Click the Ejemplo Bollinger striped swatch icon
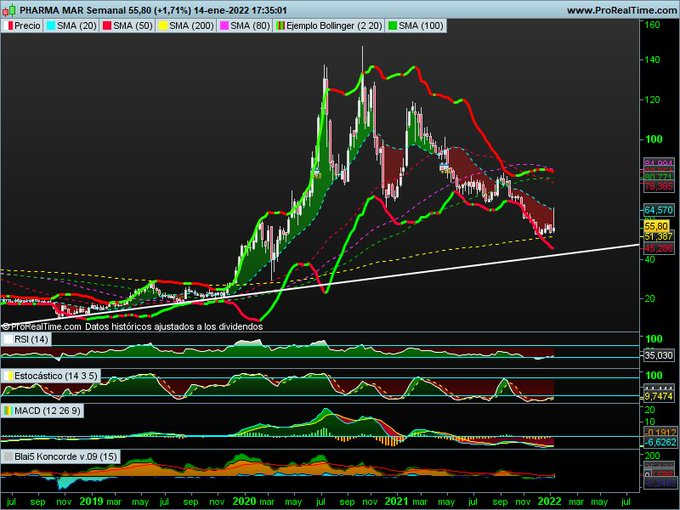The image size is (680, 510). [x=281, y=26]
